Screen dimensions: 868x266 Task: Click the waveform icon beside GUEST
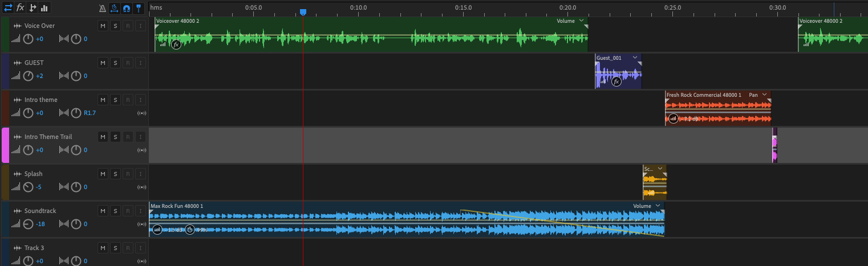tap(17, 63)
